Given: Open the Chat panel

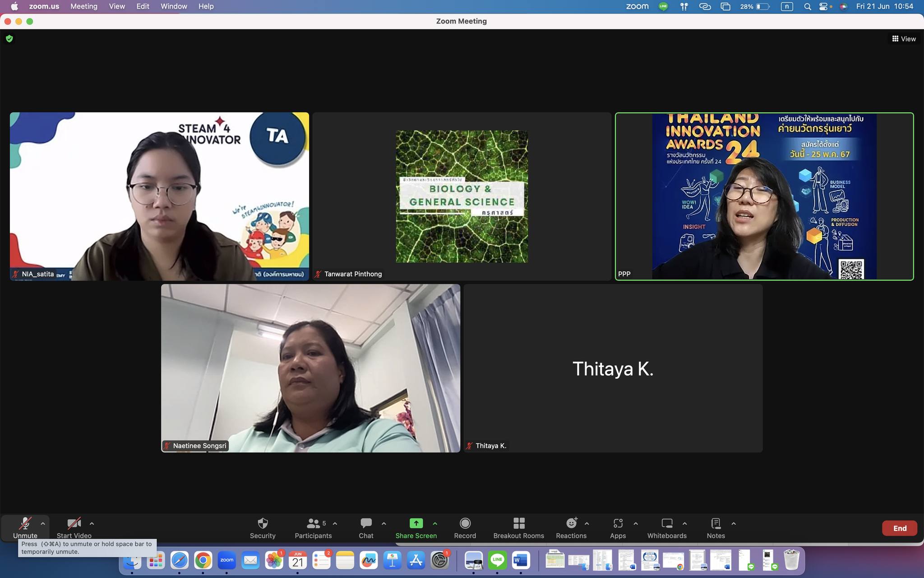Looking at the screenshot, I should point(366,523).
